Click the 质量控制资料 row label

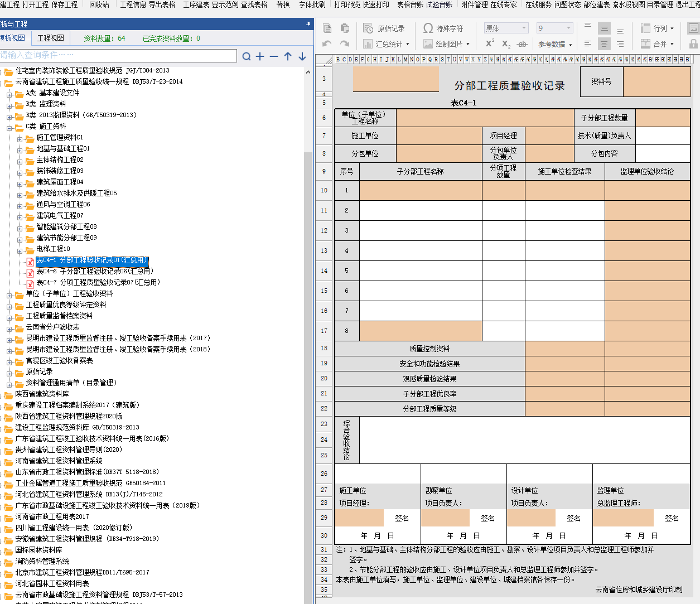click(x=430, y=349)
